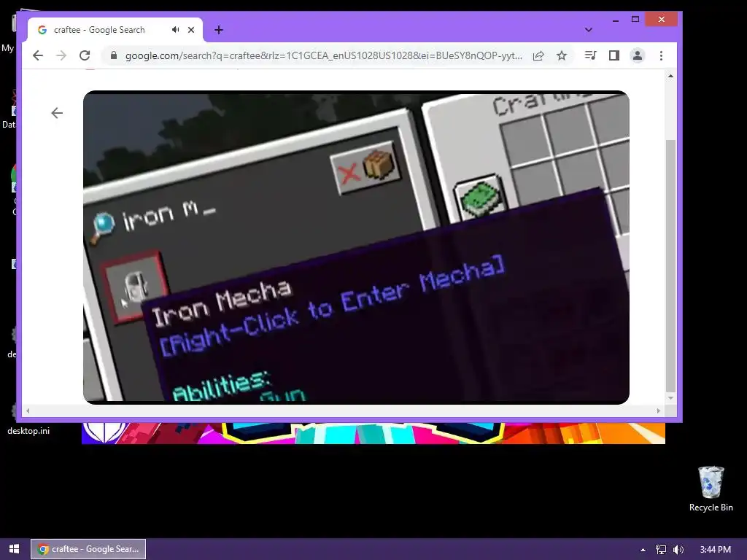Open the network tray icon

(661, 550)
